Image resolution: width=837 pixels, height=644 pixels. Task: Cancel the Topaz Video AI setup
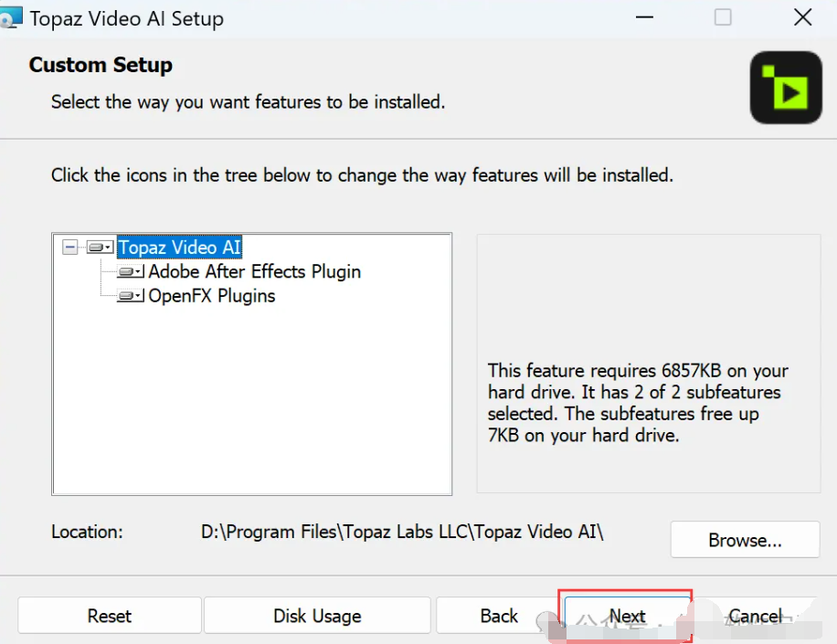(x=756, y=616)
